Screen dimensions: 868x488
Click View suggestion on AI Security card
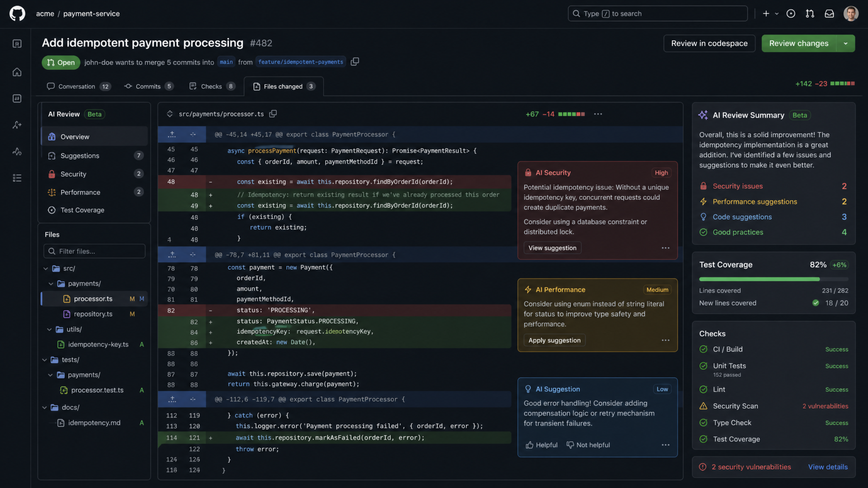(x=552, y=248)
